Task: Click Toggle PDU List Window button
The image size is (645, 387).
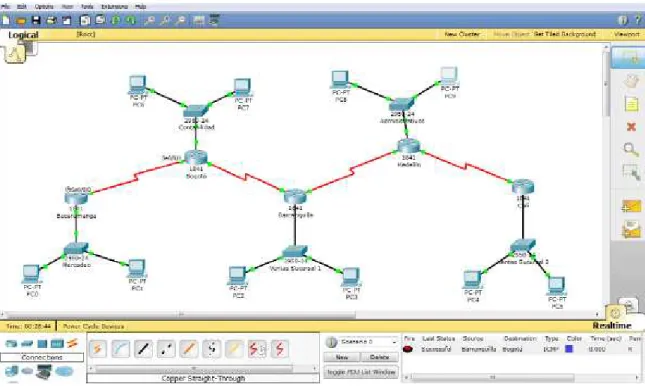Action: (x=361, y=372)
